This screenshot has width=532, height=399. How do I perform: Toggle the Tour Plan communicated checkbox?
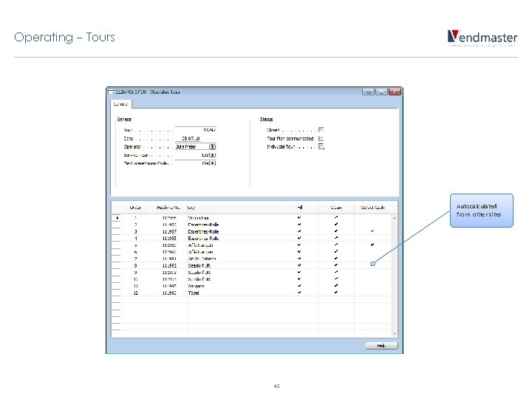click(x=321, y=138)
